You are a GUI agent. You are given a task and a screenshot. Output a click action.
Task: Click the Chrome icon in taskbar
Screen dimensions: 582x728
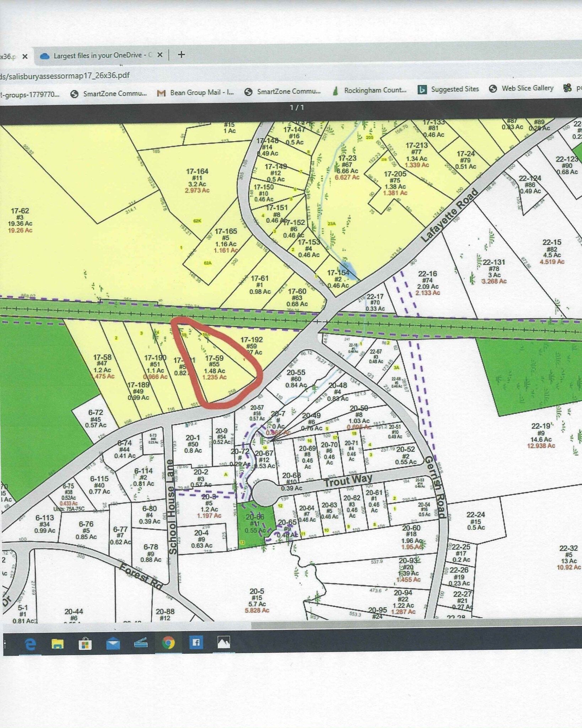168,643
